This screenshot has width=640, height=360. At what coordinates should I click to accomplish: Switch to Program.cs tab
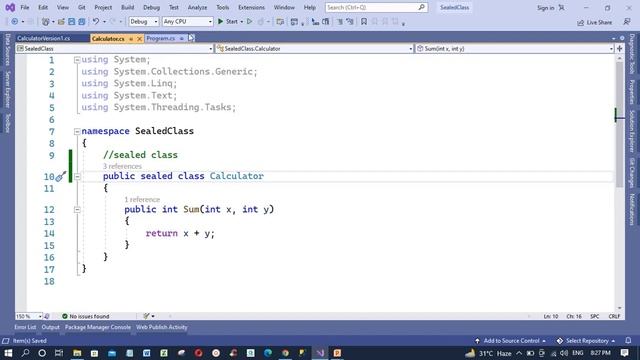[x=160, y=38]
